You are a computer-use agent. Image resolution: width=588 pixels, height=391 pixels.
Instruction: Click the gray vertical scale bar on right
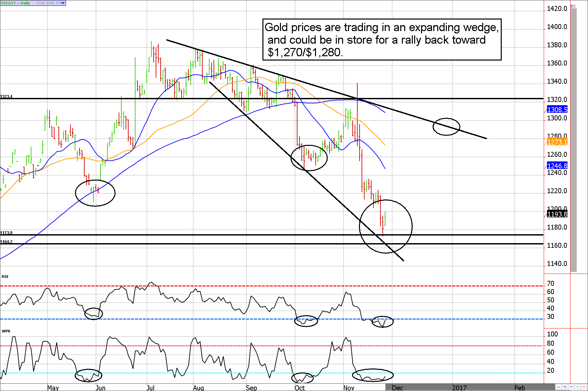[x=574, y=139]
